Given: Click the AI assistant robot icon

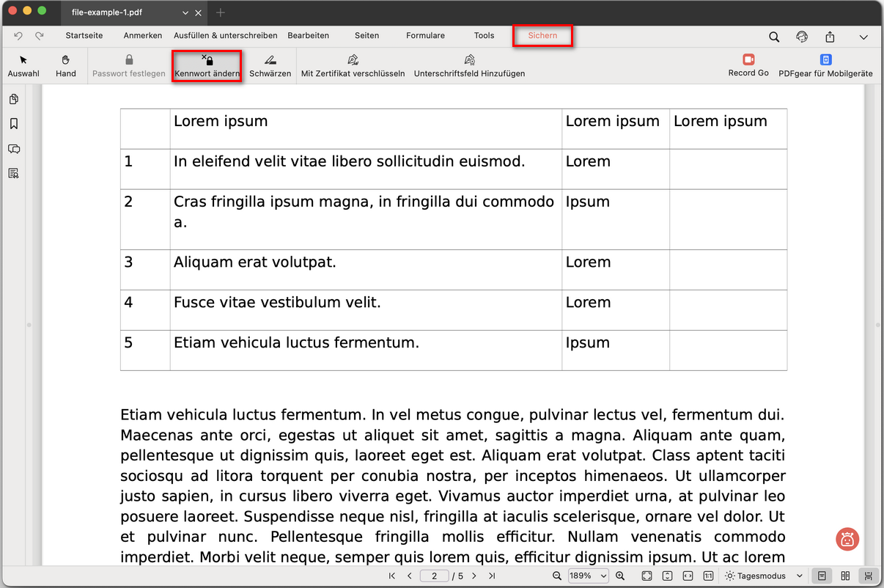Looking at the screenshot, I should (x=847, y=539).
